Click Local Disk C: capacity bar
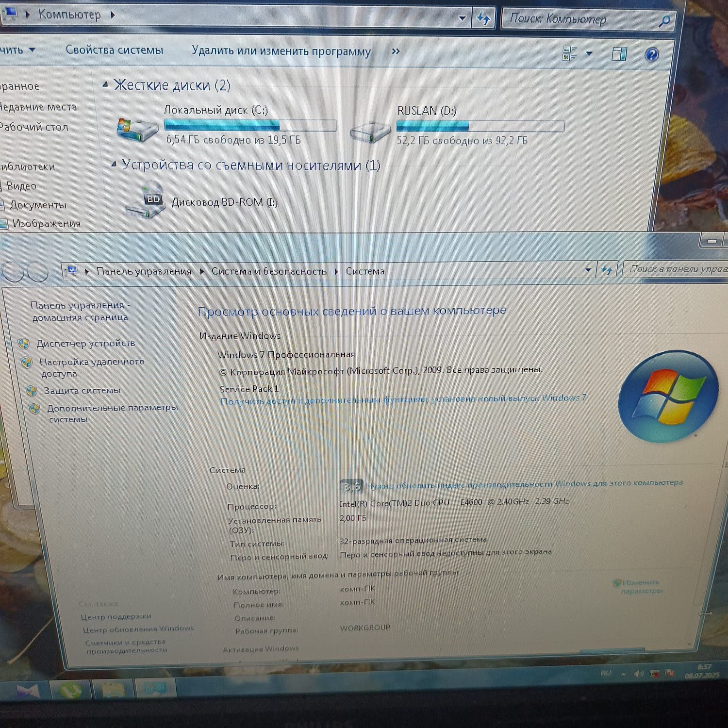 click(x=250, y=125)
